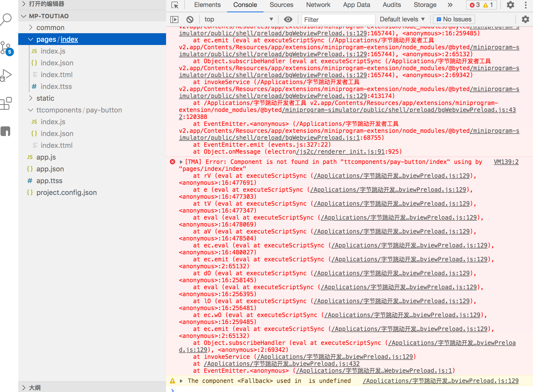Show more hidden DevTools tabs chevron
533x392 pixels.
(x=450, y=5)
